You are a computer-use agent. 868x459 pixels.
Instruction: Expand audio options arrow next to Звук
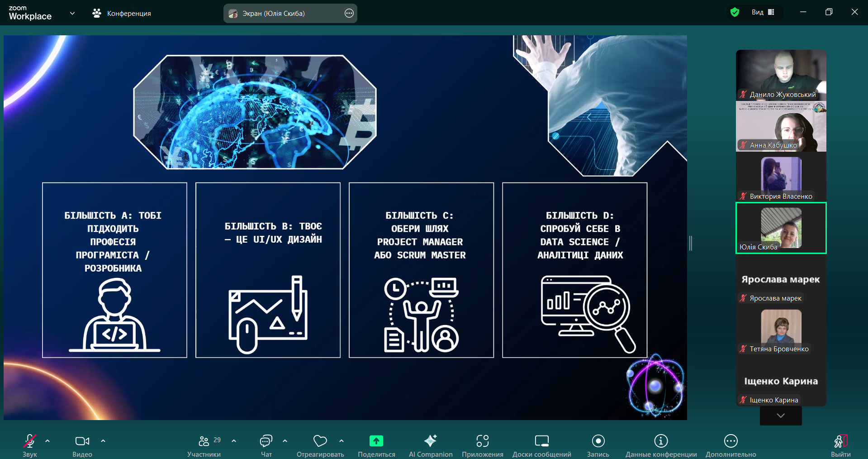[x=47, y=441]
